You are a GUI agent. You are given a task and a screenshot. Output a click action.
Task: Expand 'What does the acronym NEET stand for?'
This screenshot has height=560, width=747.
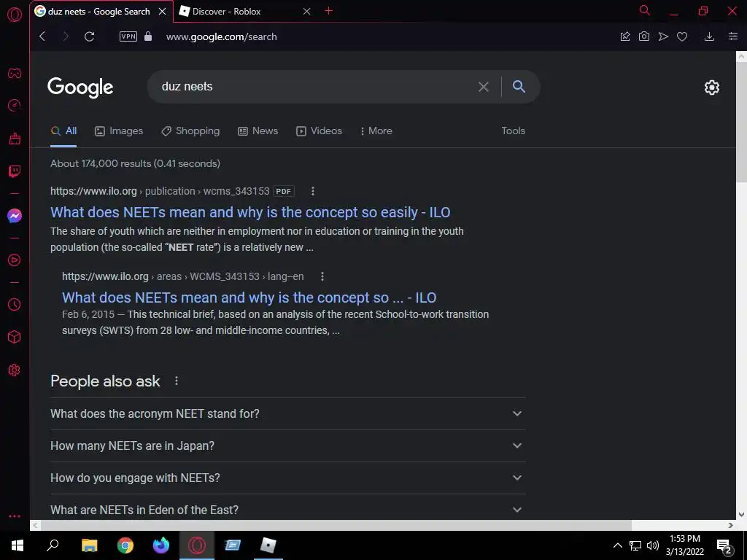(x=287, y=414)
